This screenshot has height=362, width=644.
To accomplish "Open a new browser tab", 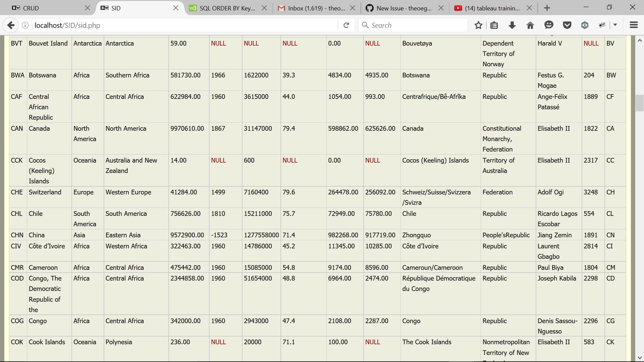I will pyautogui.click(x=547, y=8).
